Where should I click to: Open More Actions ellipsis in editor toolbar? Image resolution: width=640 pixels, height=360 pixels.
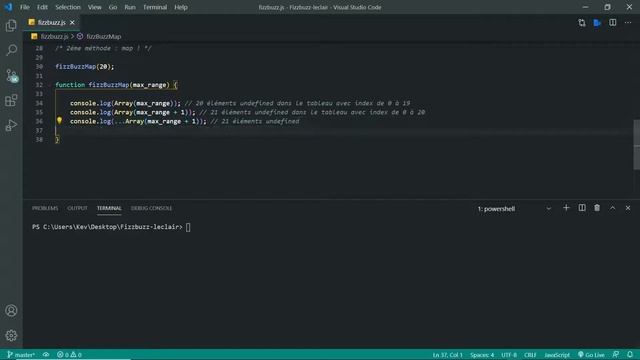pos(628,23)
